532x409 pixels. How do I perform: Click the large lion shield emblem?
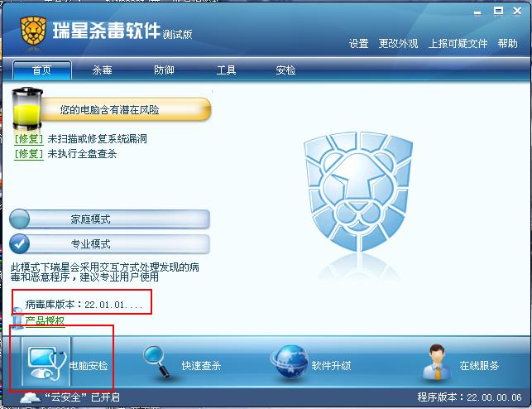point(358,192)
